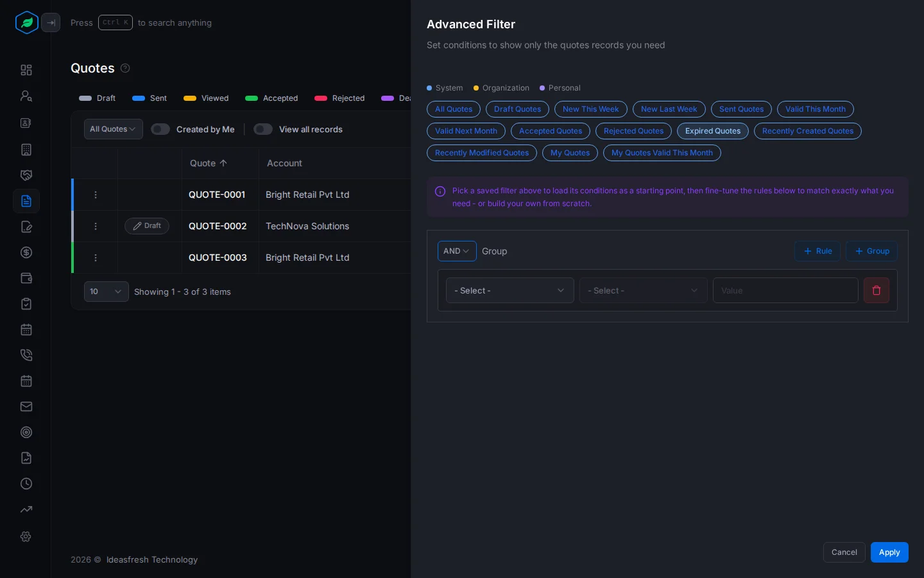
Task: Open the dashboard grid icon in sidebar
Action: coord(26,70)
